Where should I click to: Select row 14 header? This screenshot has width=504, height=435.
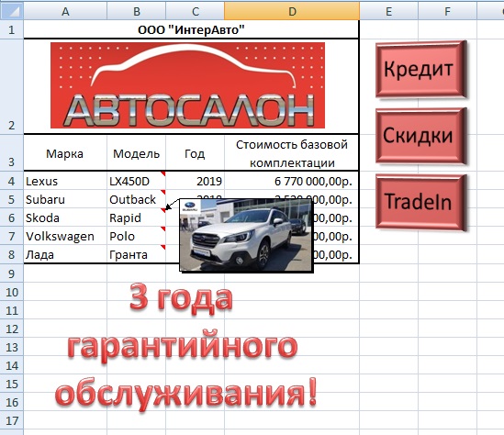[x=12, y=365]
